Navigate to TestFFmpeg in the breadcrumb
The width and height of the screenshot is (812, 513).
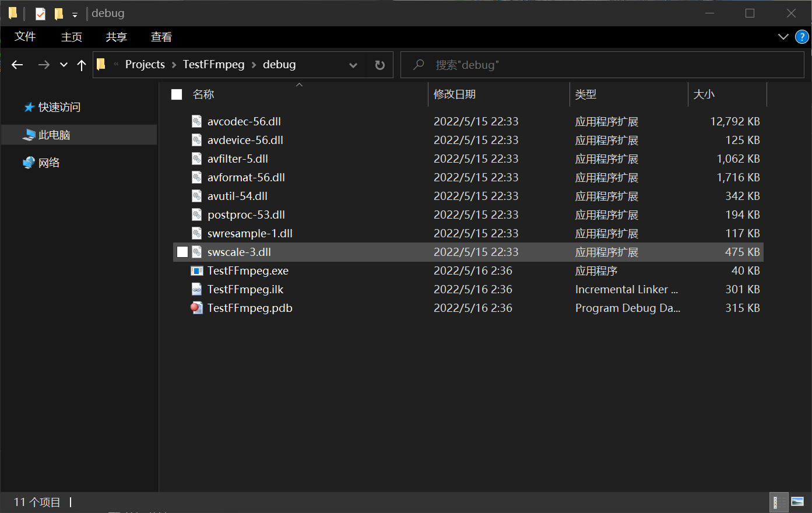click(x=213, y=65)
